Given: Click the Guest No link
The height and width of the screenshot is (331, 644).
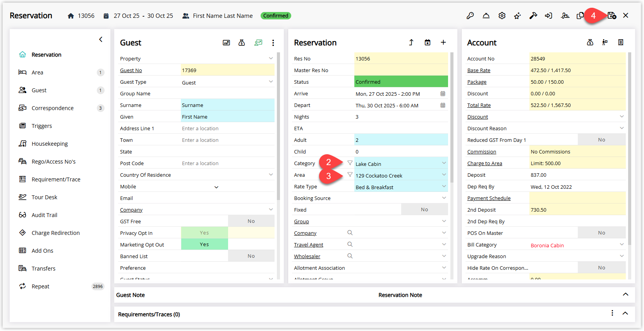Looking at the screenshot, I should coord(131,71).
